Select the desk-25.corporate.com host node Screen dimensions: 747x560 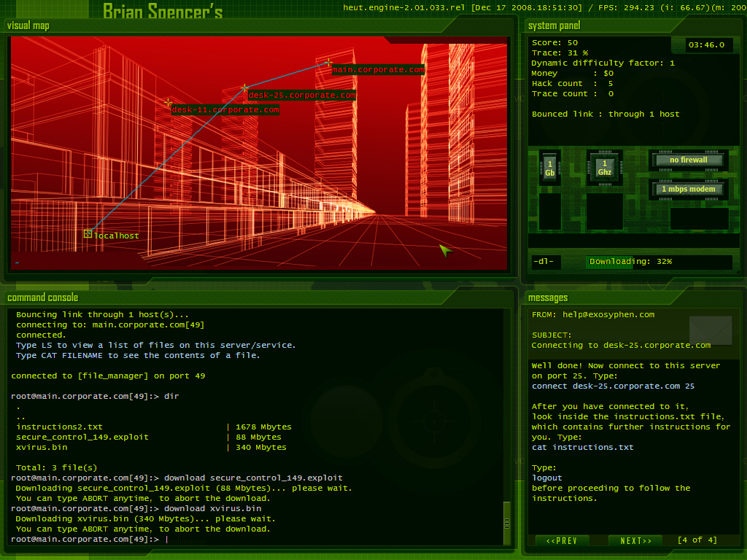[x=245, y=88]
